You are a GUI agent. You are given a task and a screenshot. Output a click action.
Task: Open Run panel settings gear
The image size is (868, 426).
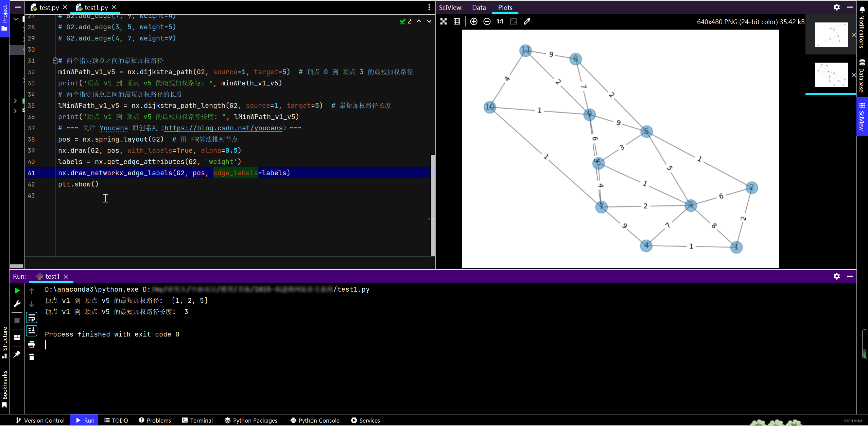837,276
